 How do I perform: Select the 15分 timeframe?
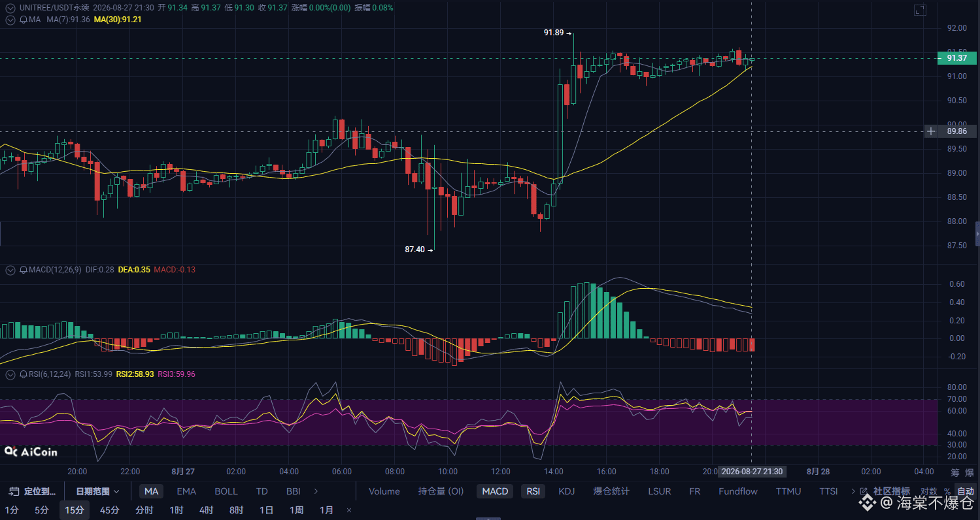pos(75,510)
